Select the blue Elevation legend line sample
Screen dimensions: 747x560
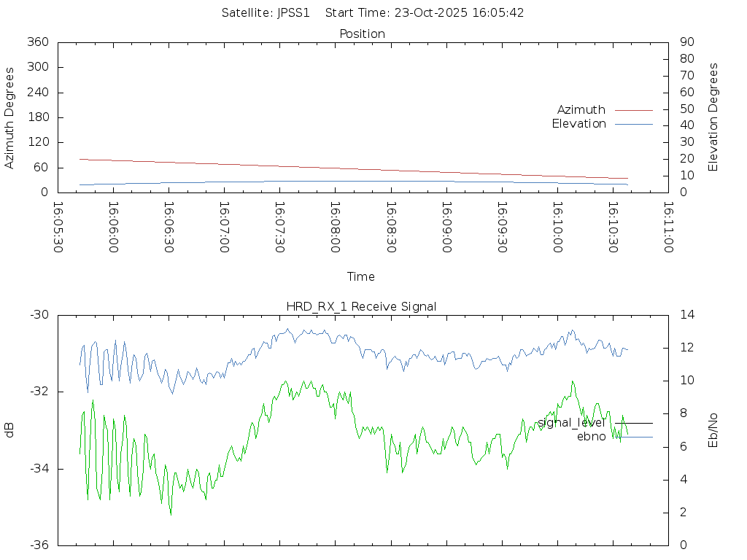pos(633,124)
